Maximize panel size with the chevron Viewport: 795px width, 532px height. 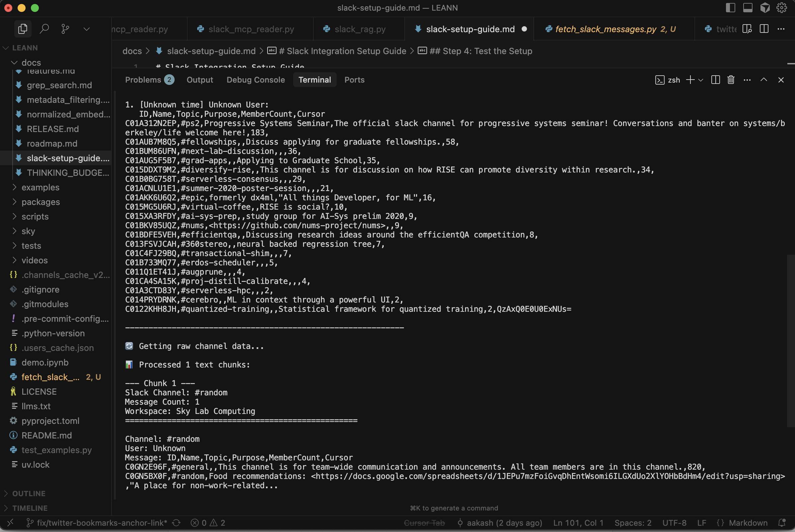click(764, 80)
